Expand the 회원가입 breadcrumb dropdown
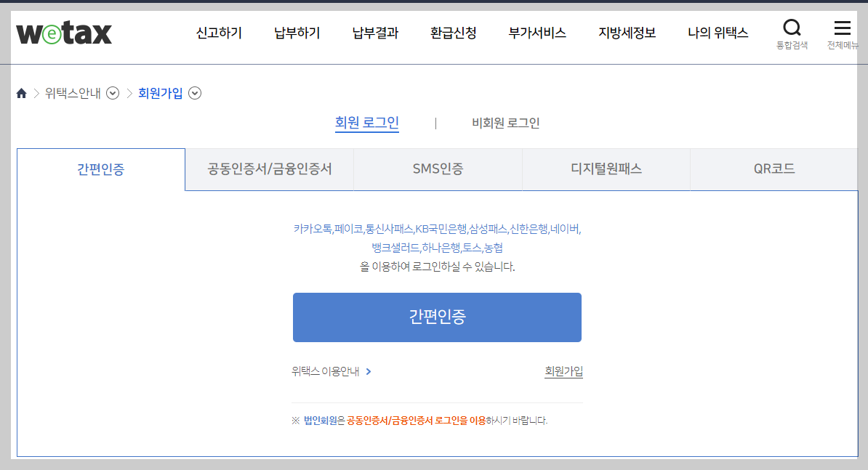 tap(194, 93)
